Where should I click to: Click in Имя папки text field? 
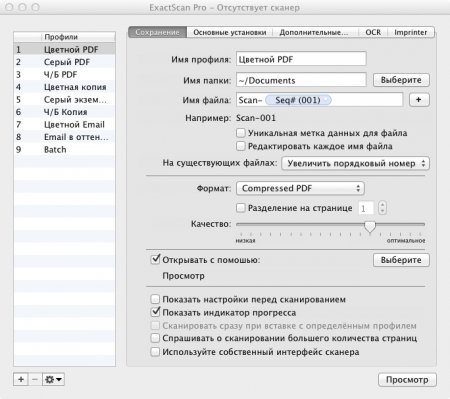click(301, 80)
